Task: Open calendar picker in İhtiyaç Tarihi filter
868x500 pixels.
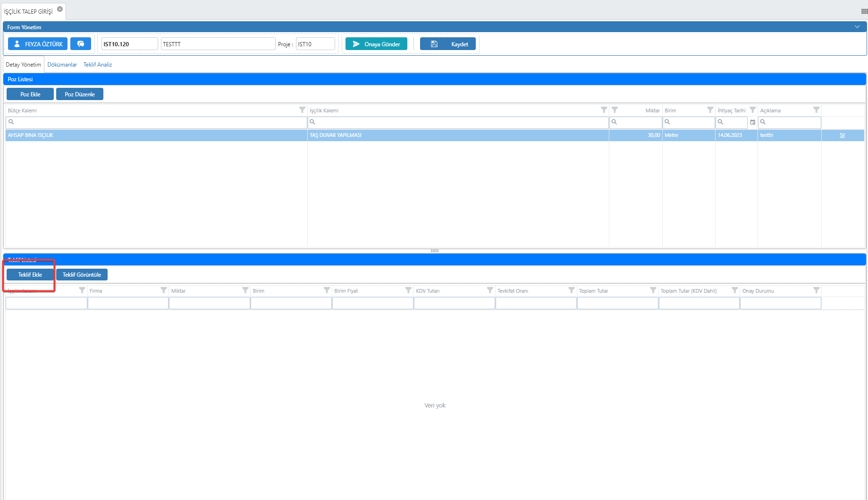Action: point(753,122)
